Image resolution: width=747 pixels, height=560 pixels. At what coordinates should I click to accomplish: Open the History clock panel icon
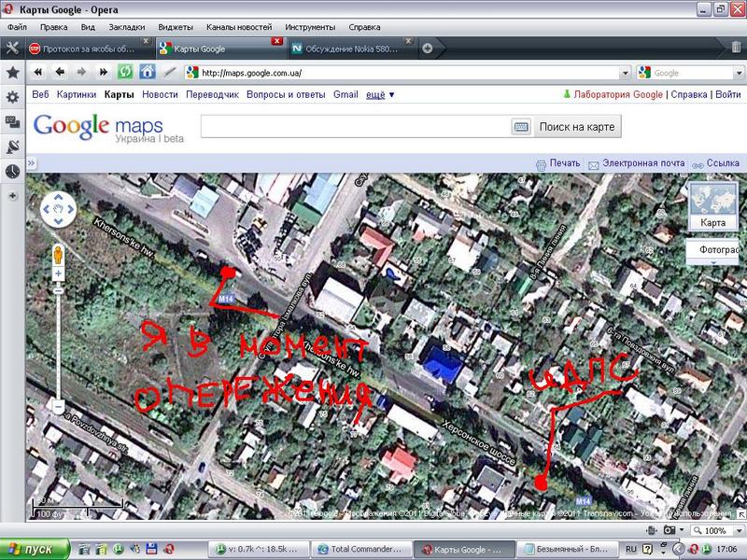click(13, 172)
